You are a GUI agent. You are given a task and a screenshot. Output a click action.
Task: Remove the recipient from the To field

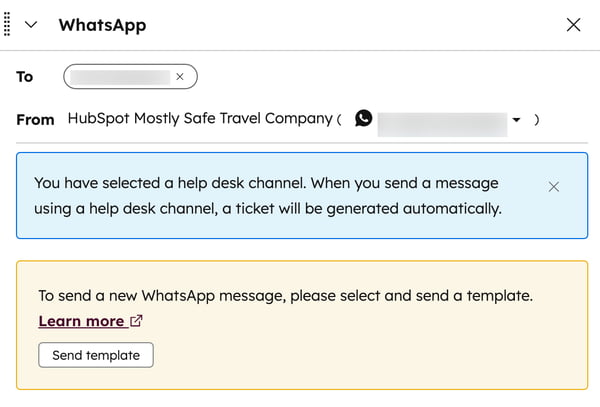[180, 76]
